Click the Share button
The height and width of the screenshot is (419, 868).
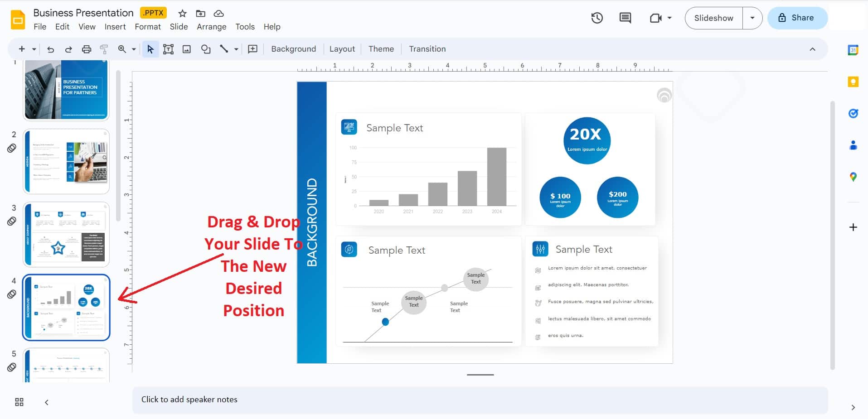[797, 18]
